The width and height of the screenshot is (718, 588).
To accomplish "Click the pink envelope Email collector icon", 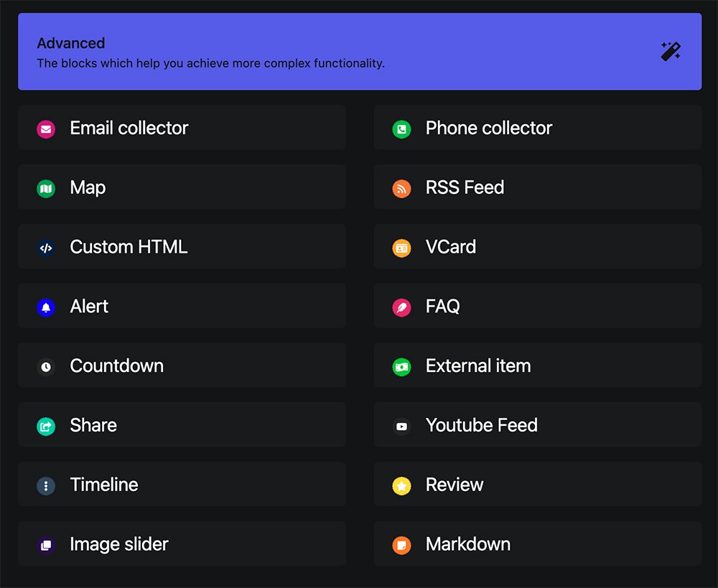I will (46, 129).
